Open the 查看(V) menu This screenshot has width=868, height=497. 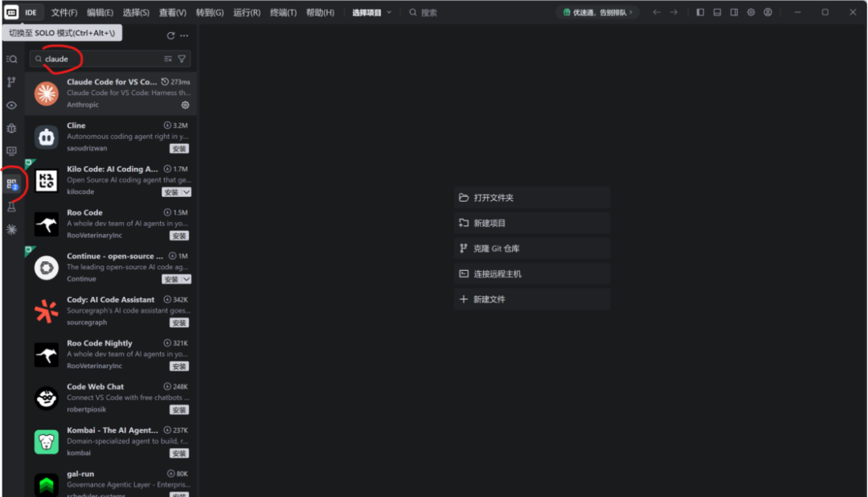(x=173, y=12)
